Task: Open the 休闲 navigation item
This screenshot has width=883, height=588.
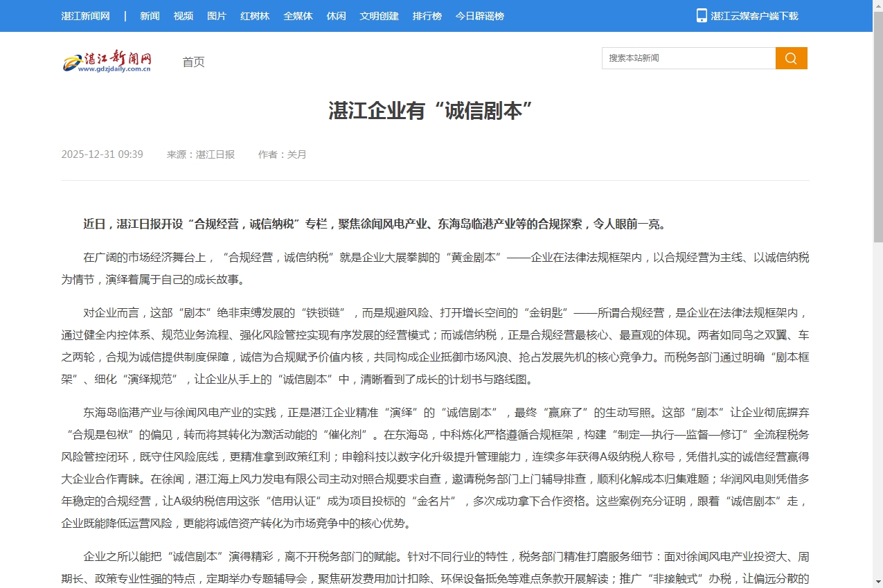Action: pos(336,16)
